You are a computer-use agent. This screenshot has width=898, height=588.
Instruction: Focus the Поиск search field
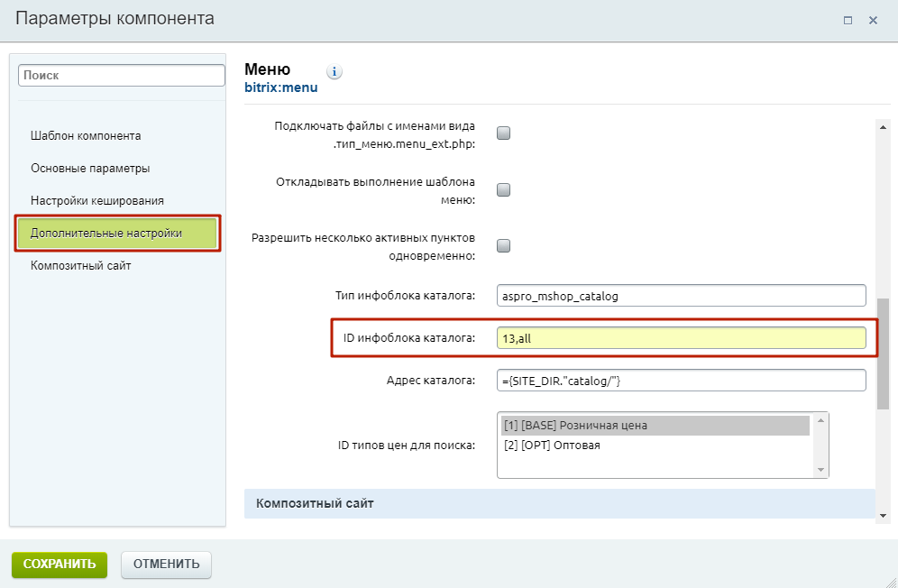click(x=121, y=77)
